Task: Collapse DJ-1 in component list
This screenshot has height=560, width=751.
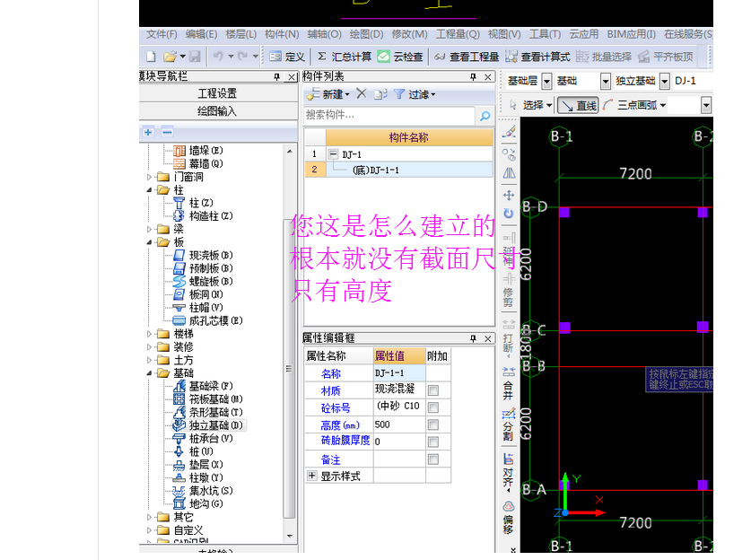Action: (x=334, y=154)
